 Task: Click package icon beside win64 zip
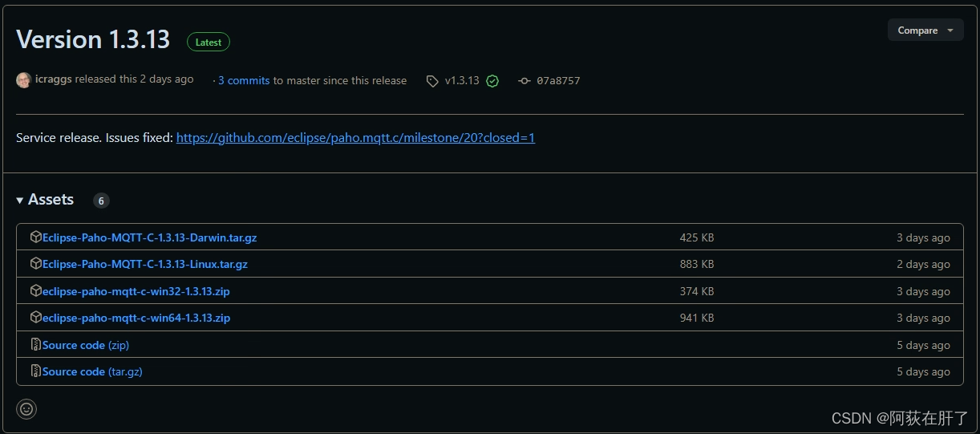[x=35, y=318]
